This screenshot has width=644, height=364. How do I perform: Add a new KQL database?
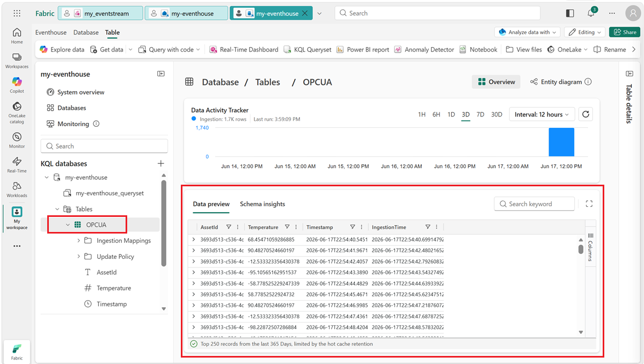tap(160, 164)
